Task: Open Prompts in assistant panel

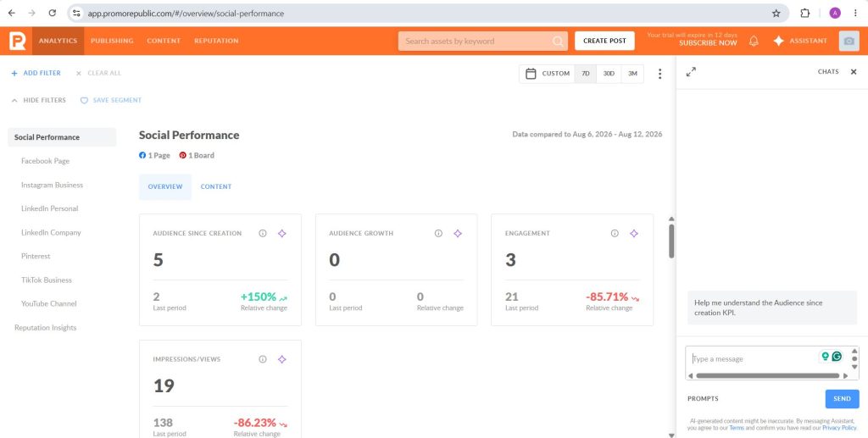Action: point(703,399)
